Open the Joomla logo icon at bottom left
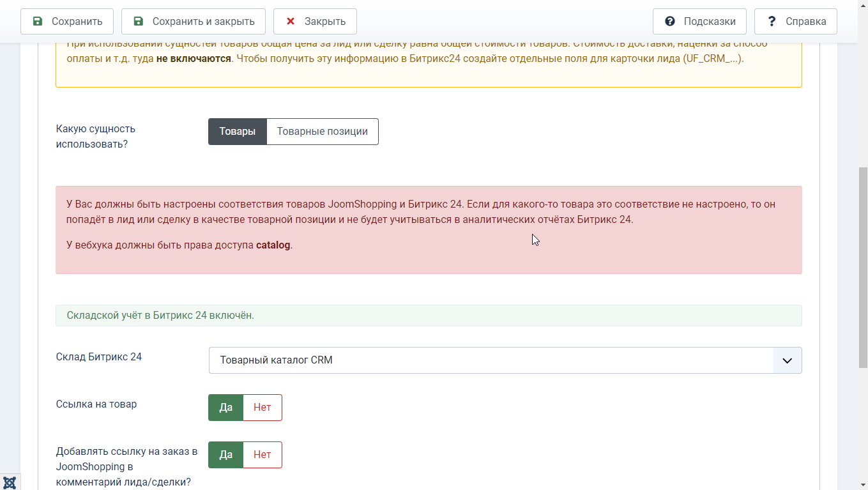This screenshot has width=868, height=490. pyautogui.click(x=10, y=482)
